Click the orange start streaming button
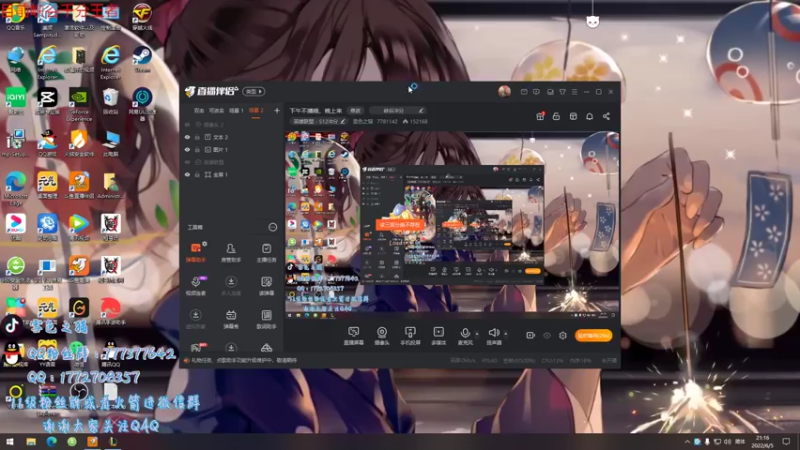The height and width of the screenshot is (450, 800). tap(593, 335)
